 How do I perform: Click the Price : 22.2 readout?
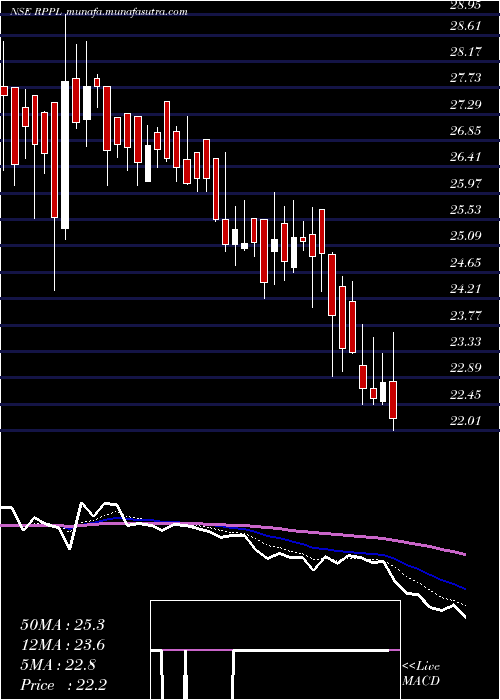point(62,685)
